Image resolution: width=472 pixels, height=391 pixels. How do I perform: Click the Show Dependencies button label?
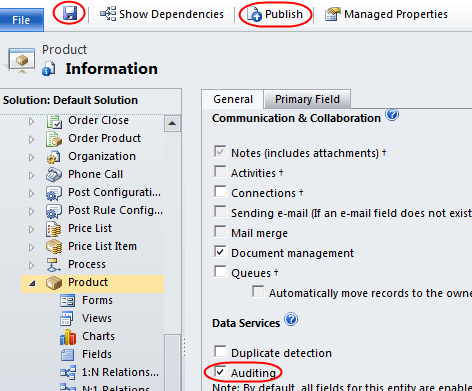click(171, 14)
